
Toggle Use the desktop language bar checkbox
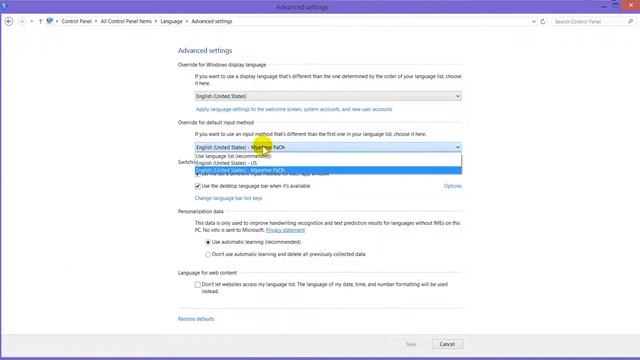[198, 186]
